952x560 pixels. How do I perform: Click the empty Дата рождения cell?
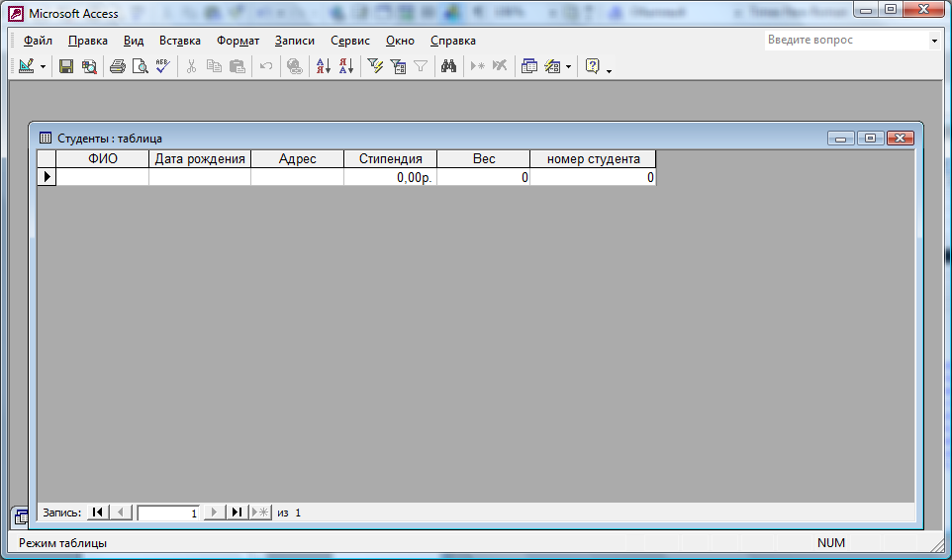200,177
